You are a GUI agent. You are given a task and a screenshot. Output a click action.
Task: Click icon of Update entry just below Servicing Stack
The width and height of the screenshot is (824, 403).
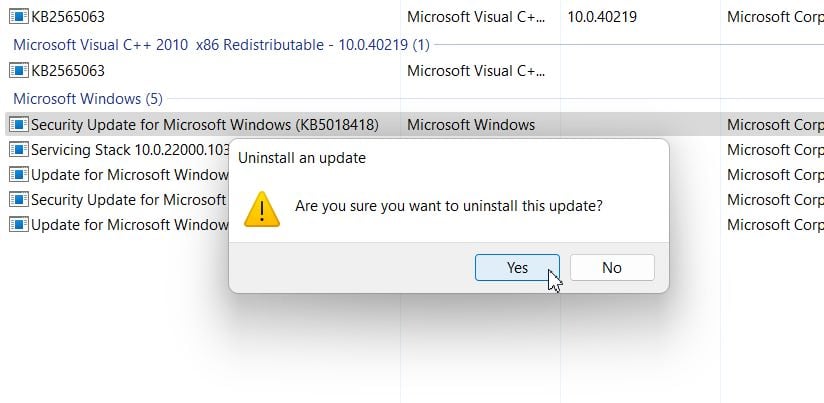18,175
